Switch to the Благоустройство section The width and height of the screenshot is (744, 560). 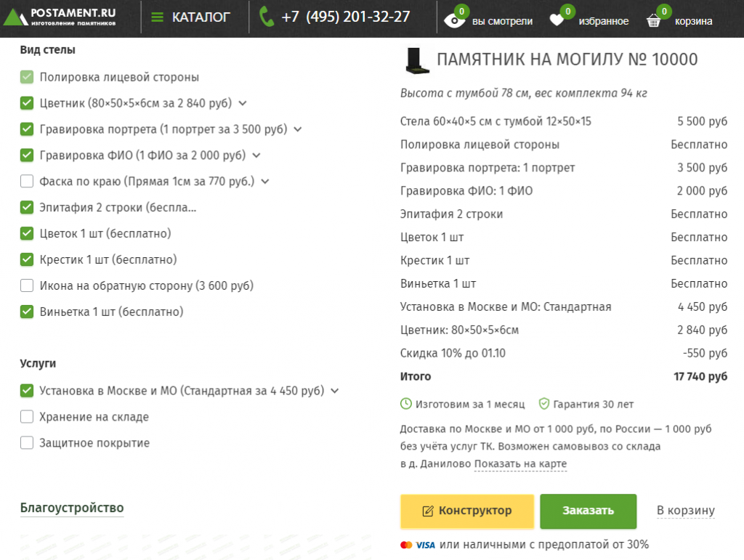point(72,508)
